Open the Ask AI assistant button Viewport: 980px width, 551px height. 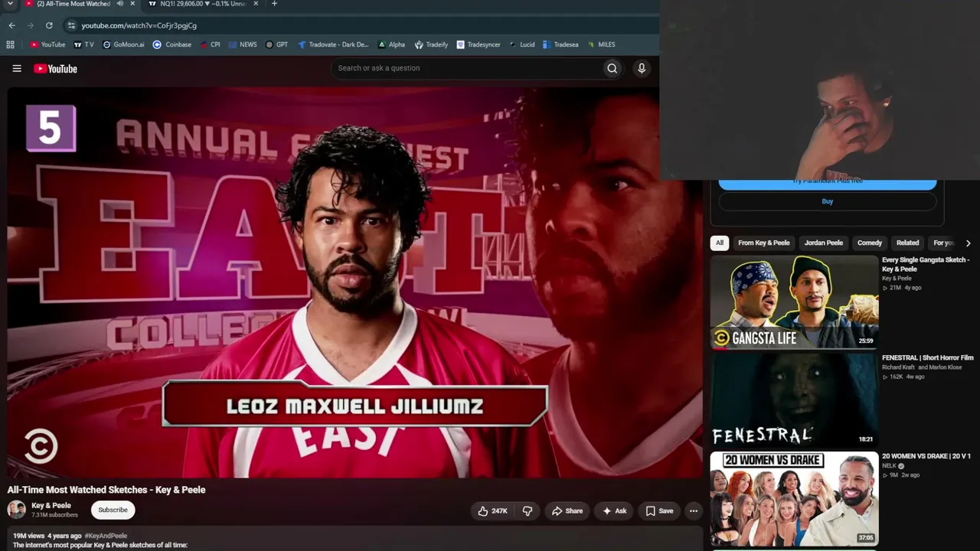(x=614, y=510)
